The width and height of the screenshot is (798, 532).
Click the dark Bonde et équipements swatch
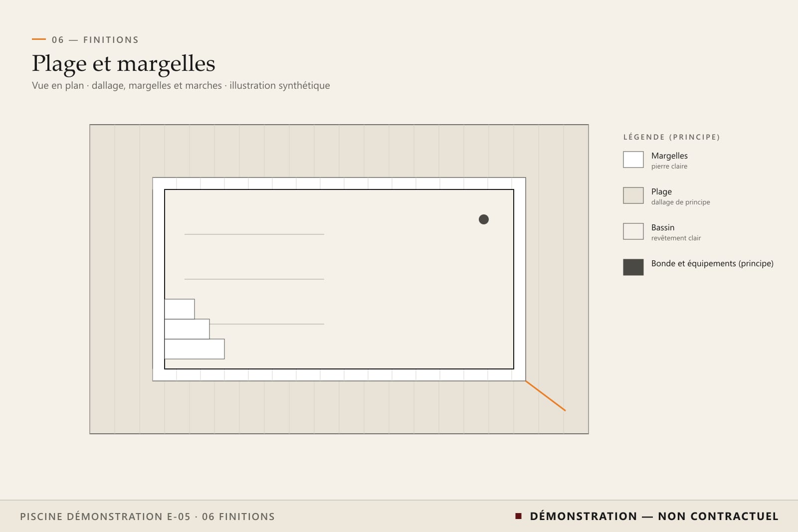[x=633, y=267]
